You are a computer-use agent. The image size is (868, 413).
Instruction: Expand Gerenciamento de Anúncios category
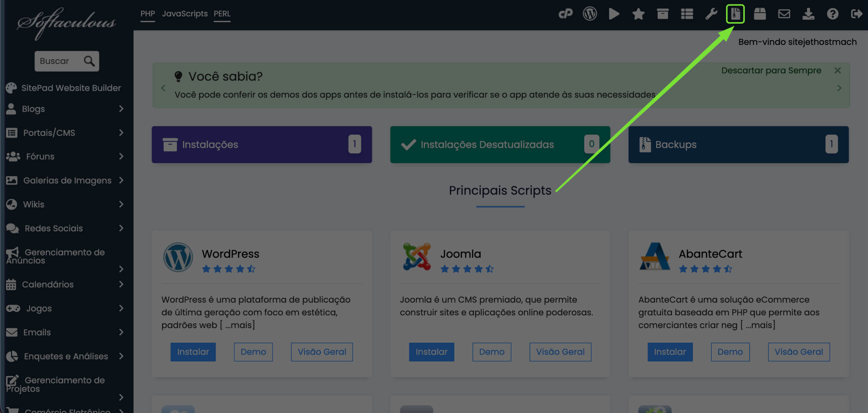click(x=64, y=260)
